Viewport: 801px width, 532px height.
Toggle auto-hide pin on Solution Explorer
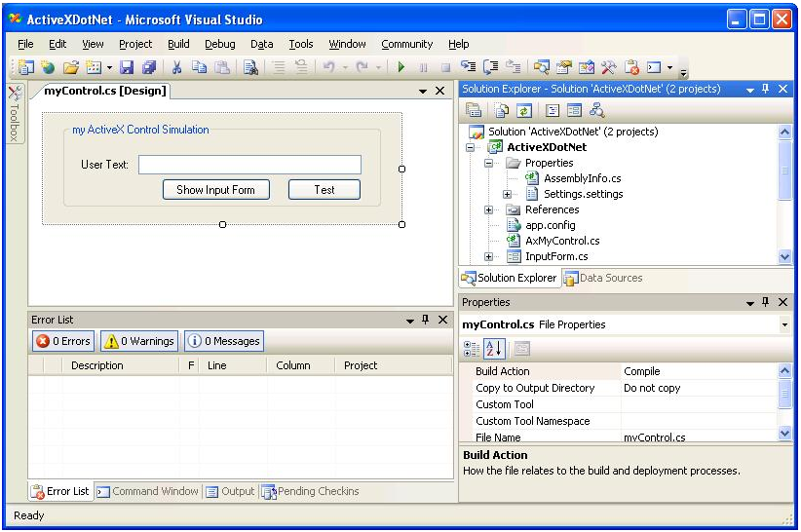click(x=765, y=89)
